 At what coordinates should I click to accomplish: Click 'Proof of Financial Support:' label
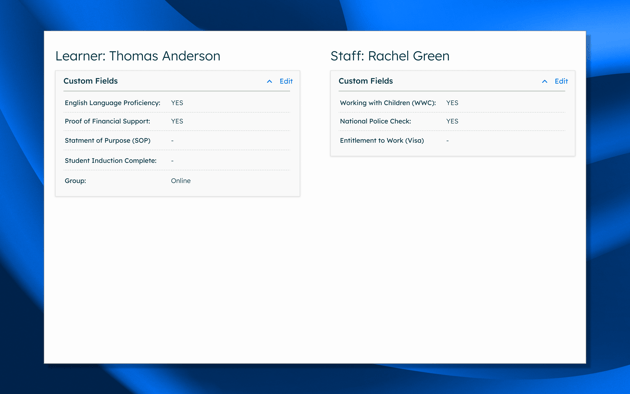click(107, 121)
